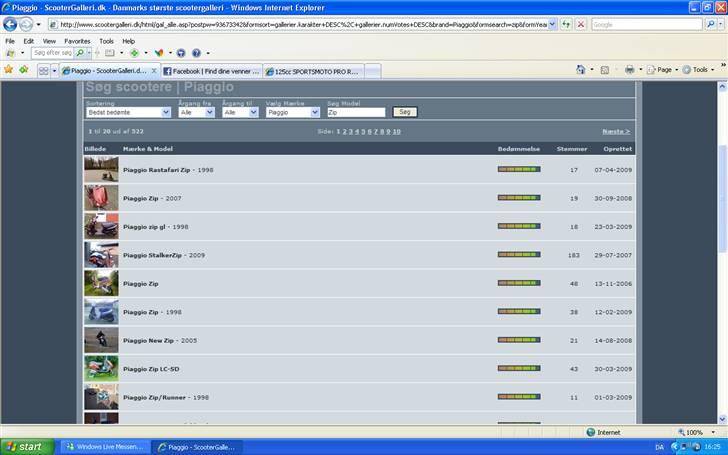Open the Favorites menu
The height and width of the screenshot is (455, 728).
(x=77, y=41)
